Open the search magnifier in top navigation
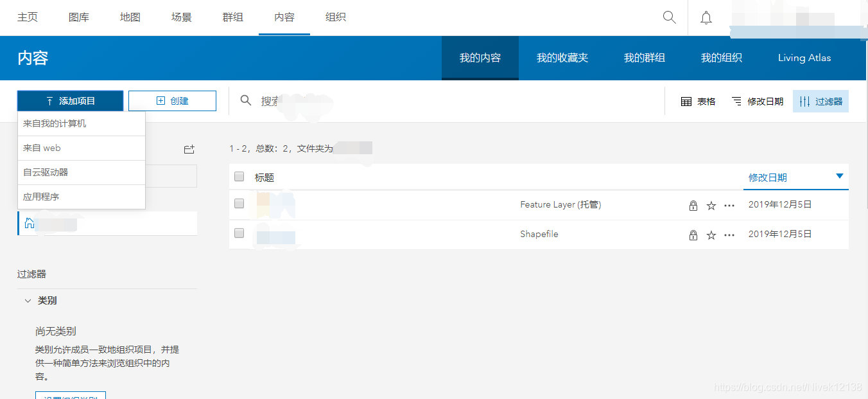868x399 pixels. [x=669, y=17]
